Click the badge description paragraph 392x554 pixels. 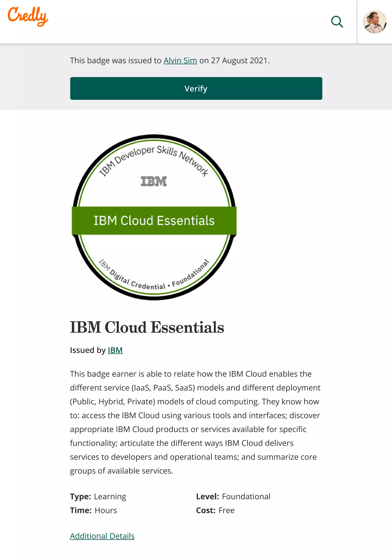click(195, 422)
